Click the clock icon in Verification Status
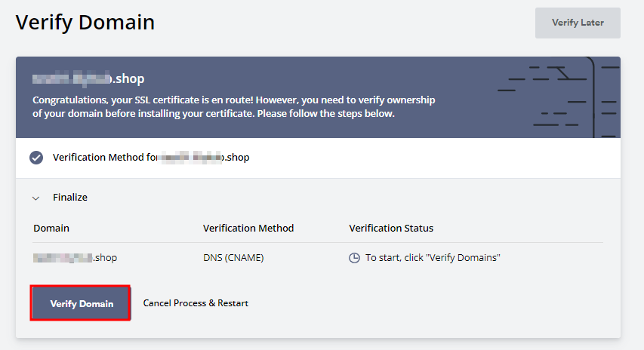 click(x=354, y=258)
